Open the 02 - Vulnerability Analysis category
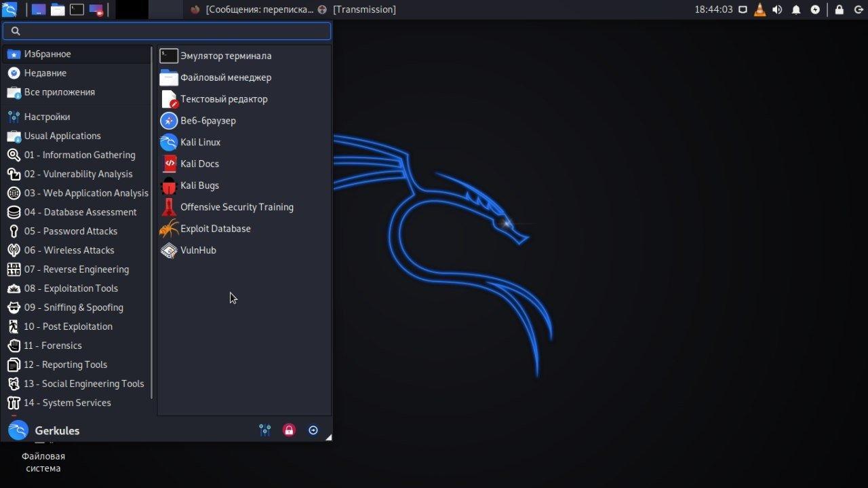868x488 pixels. tap(77, 174)
